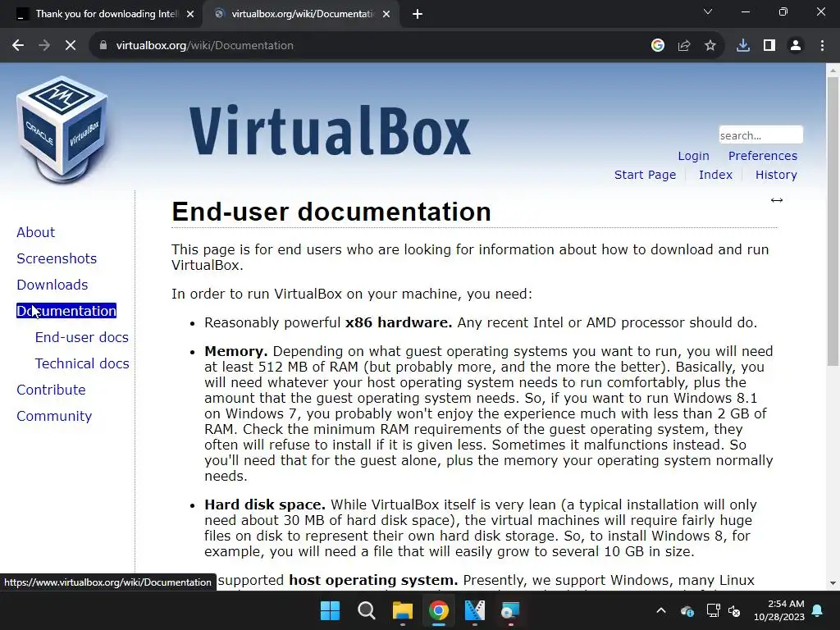Open the installer app icon in taskbar

click(510, 610)
